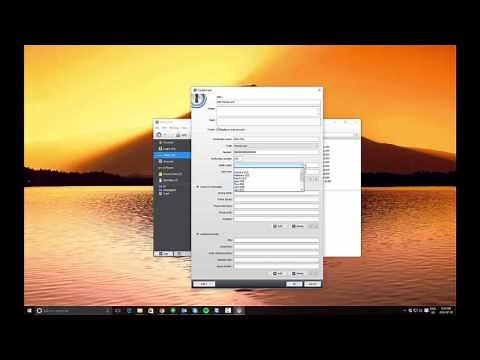Viewport: 480px width, 360px height.
Task: Click the Issue number field
Action: coord(276,266)
